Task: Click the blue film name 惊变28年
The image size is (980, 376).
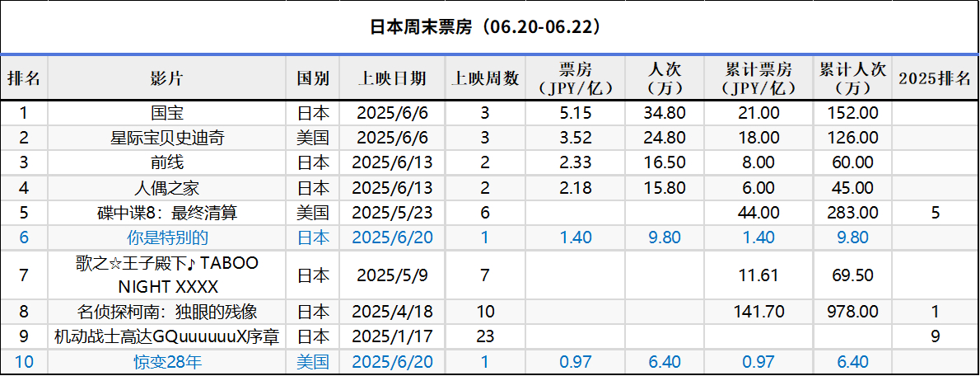Action: tap(167, 362)
